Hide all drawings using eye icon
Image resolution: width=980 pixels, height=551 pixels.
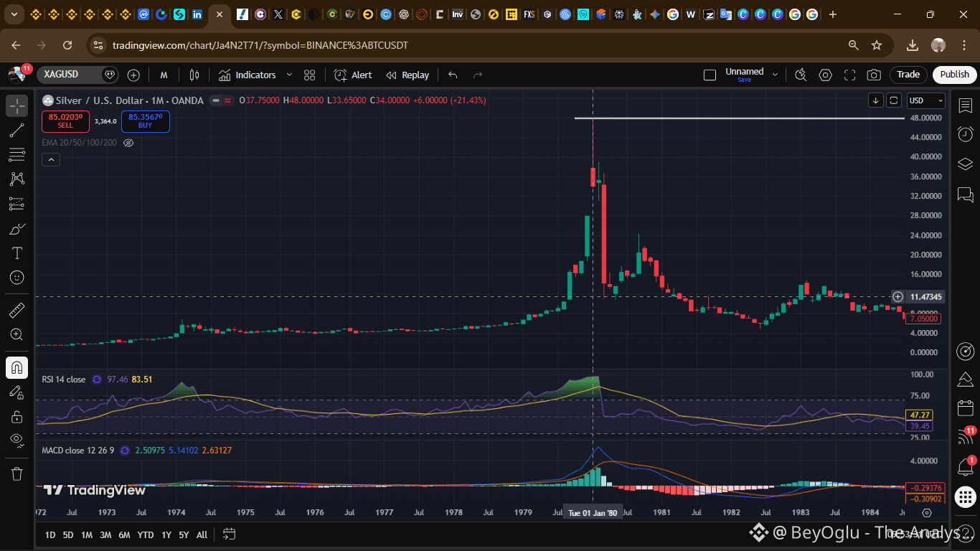[17, 440]
